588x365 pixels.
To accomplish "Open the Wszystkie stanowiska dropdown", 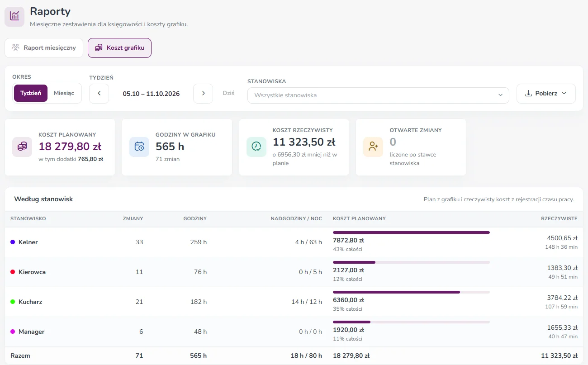I will coord(378,95).
